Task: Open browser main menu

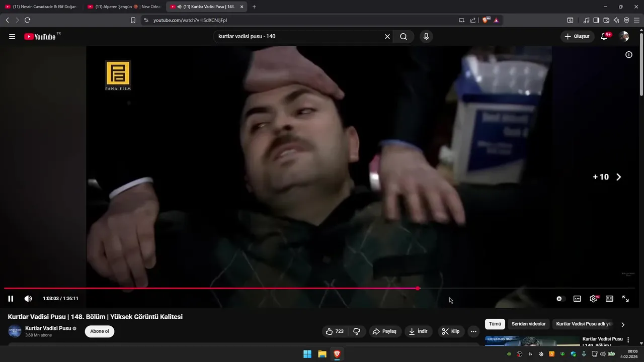Action: click(x=636, y=20)
